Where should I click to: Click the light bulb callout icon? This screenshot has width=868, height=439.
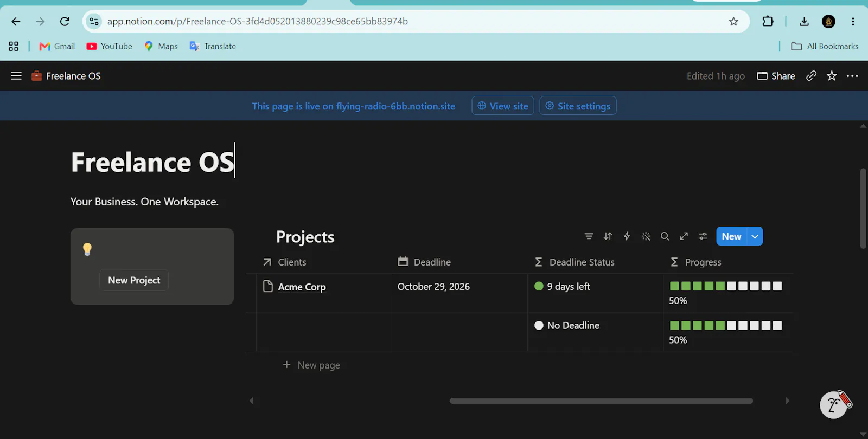tap(87, 249)
